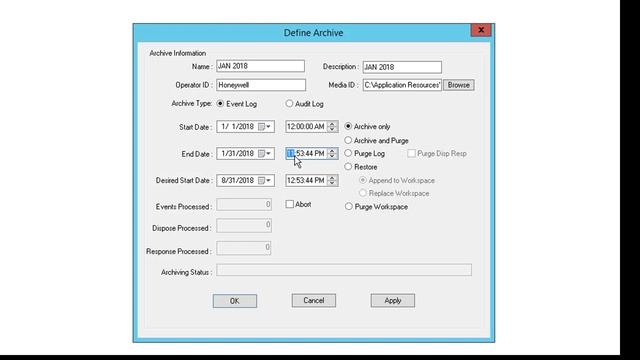Open the Start Date calendar dropdown

click(x=265, y=127)
